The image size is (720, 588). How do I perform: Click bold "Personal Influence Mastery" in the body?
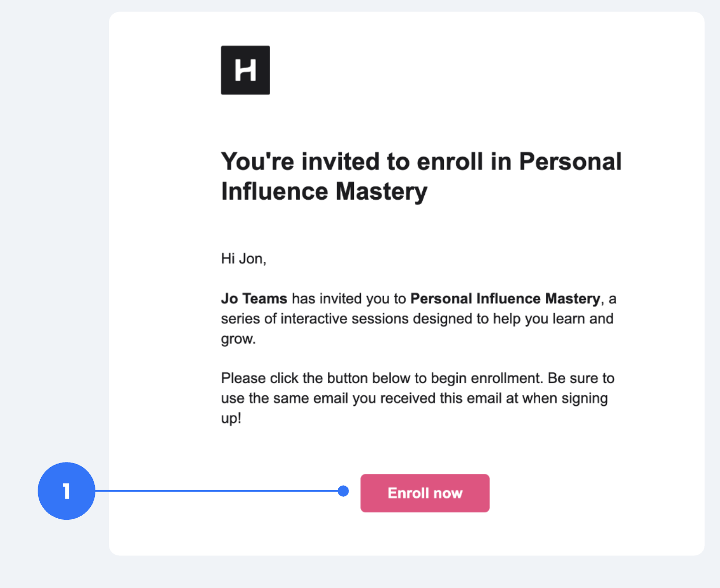tap(505, 299)
